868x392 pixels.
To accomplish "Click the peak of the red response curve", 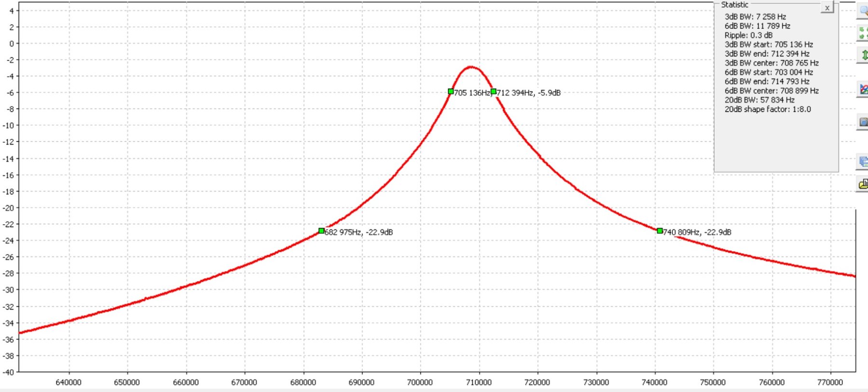I will [471, 67].
